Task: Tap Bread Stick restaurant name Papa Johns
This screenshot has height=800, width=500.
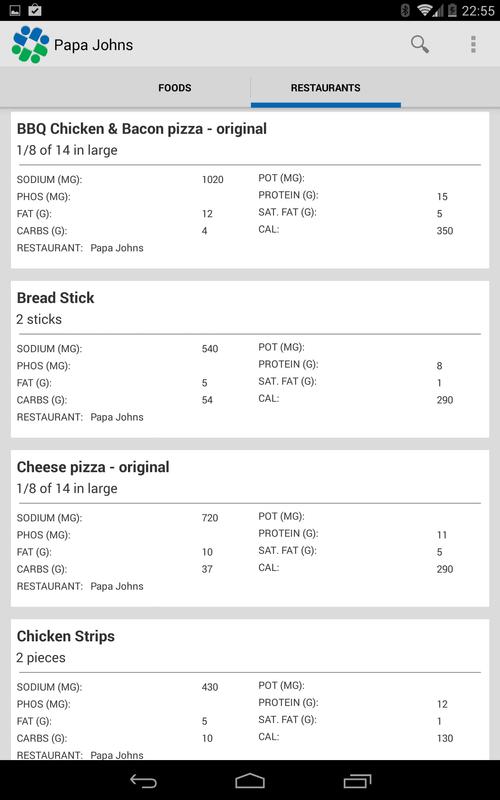Action: tap(117, 417)
